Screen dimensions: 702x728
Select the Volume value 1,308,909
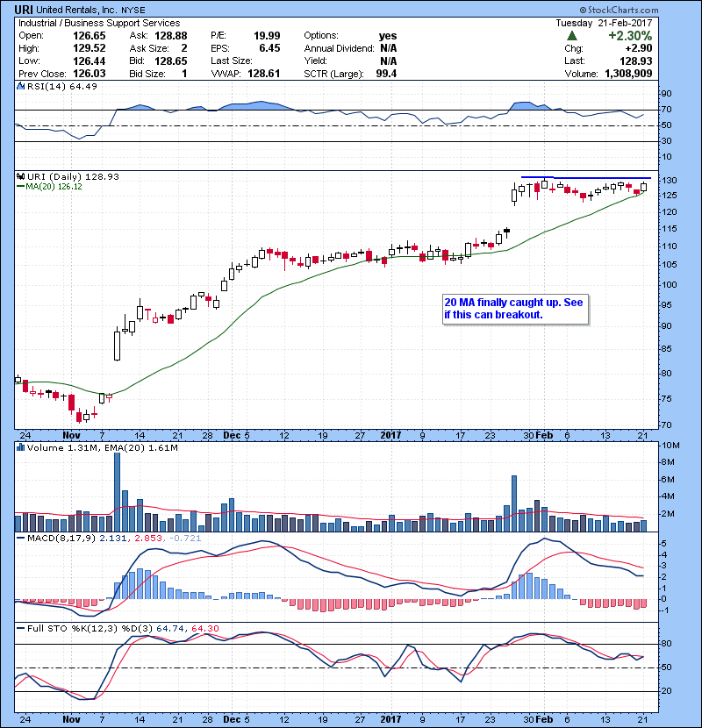tap(628, 74)
